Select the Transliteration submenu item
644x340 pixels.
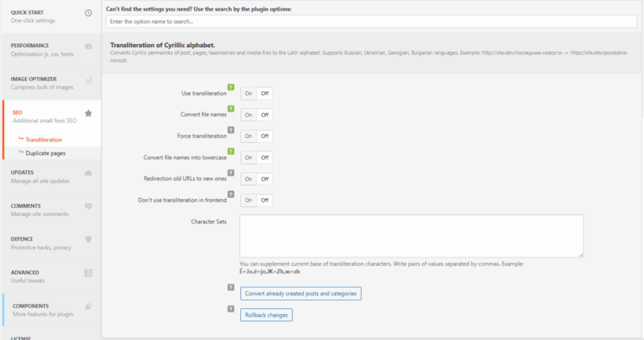(43, 140)
